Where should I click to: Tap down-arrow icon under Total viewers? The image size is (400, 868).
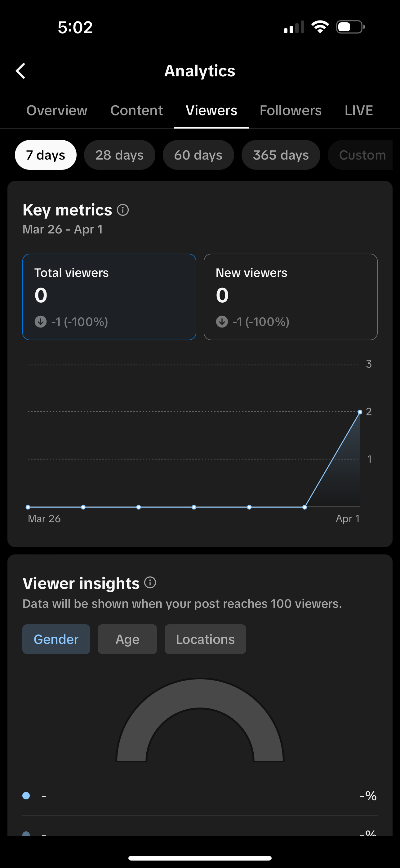41,321
